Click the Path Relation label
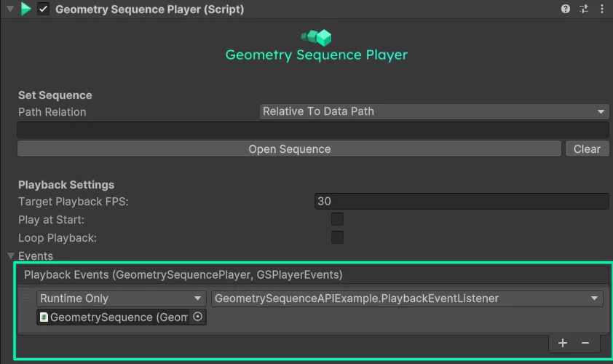 click(52, 112)
